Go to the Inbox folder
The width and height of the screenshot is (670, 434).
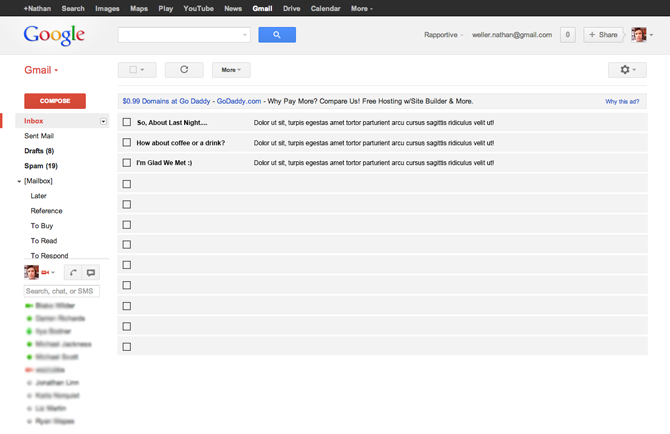click(x=34, y=121)
